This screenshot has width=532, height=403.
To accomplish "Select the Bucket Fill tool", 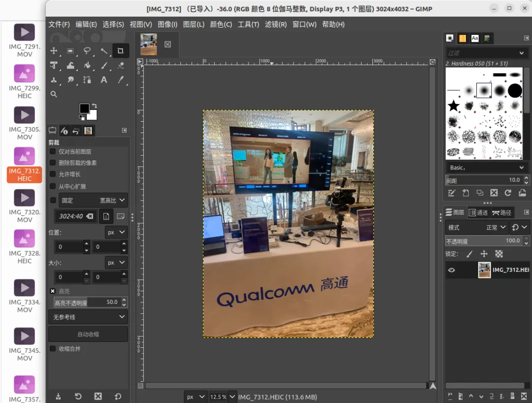I will (x=87, y=66).
